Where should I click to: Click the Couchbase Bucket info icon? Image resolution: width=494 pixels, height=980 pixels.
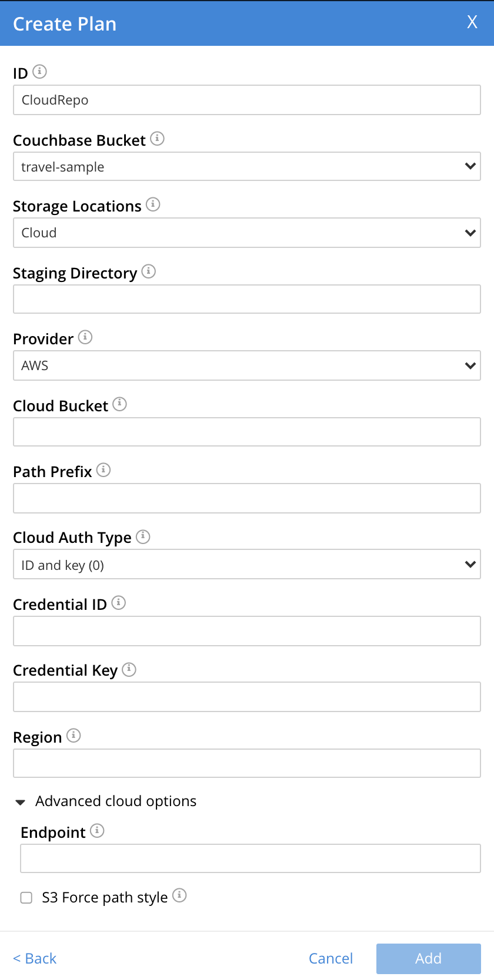[157, 139]
